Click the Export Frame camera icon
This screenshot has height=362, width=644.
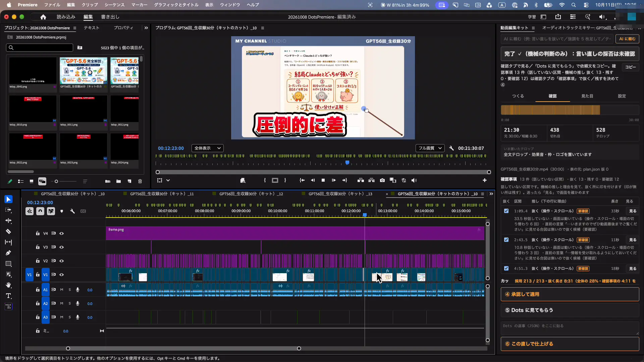(382, 180)
